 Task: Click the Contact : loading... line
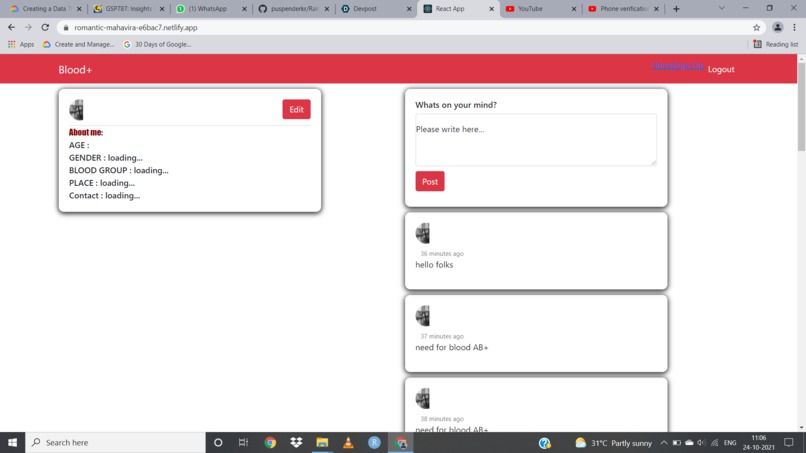(x=104, y=195)
